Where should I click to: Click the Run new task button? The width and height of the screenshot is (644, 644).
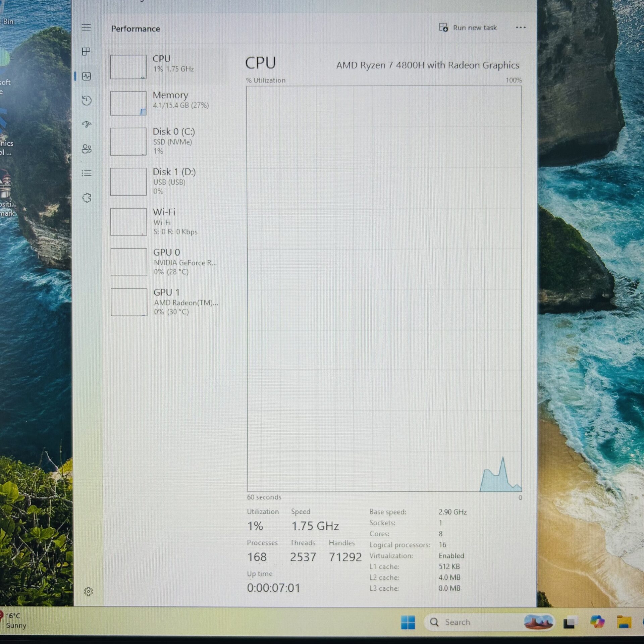point(468,28)
